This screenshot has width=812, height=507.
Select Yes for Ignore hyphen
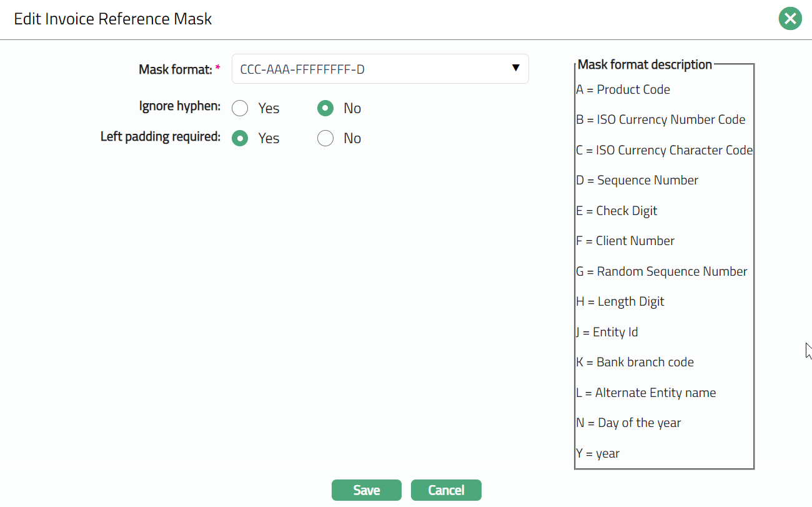coord(240,109)
